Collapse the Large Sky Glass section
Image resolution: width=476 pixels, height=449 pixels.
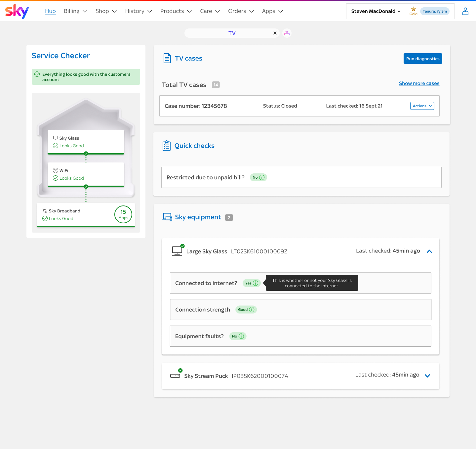click(429, 251)
